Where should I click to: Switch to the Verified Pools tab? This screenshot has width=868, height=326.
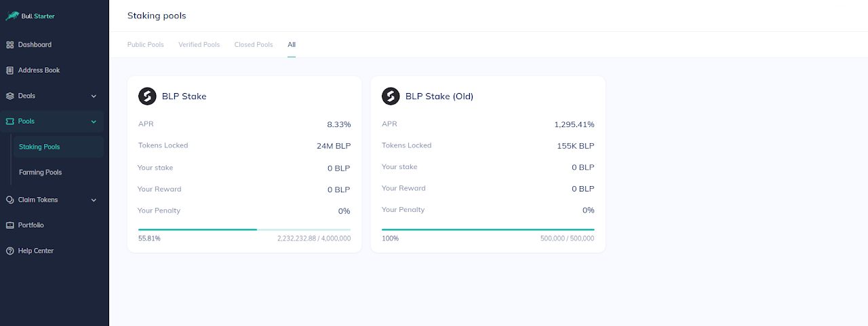[199, 45]
